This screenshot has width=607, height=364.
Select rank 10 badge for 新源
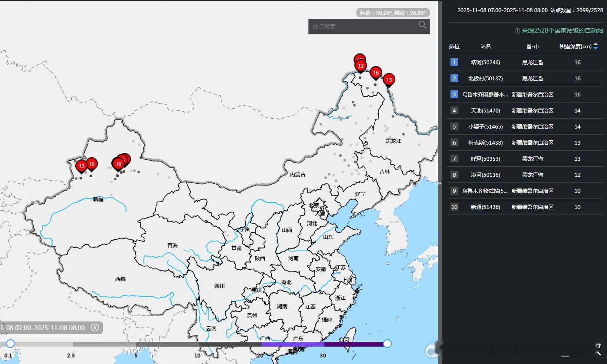point(454,207)
